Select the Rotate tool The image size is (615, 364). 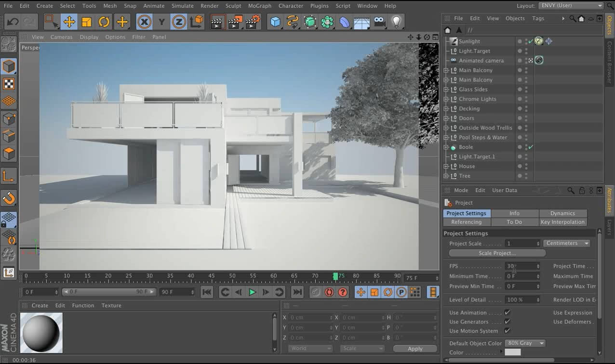point(104,22)
